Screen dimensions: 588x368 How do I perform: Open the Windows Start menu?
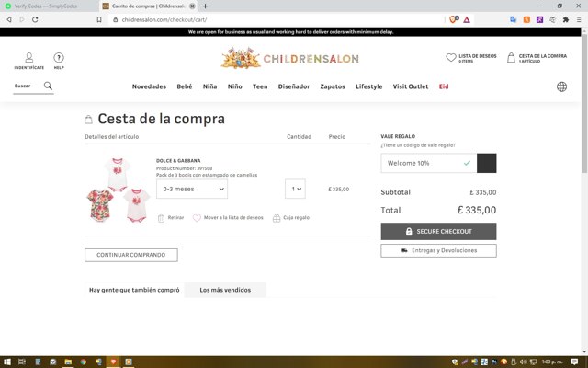(x=6, y=362)
